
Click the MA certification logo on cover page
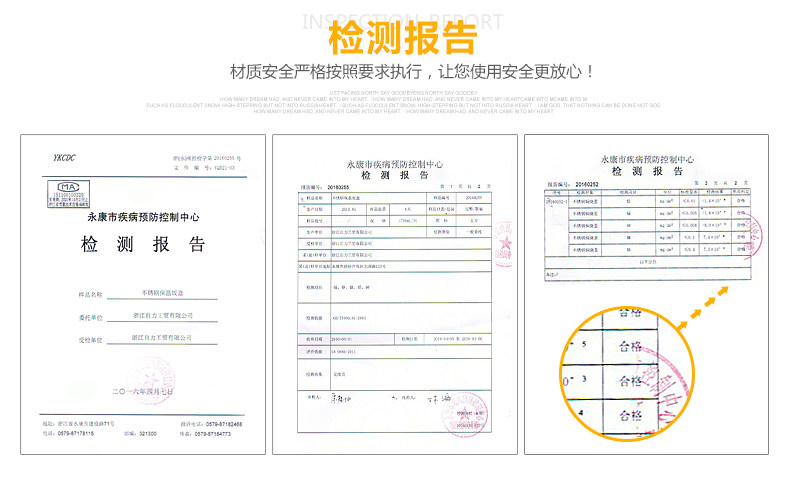(69, 194)
